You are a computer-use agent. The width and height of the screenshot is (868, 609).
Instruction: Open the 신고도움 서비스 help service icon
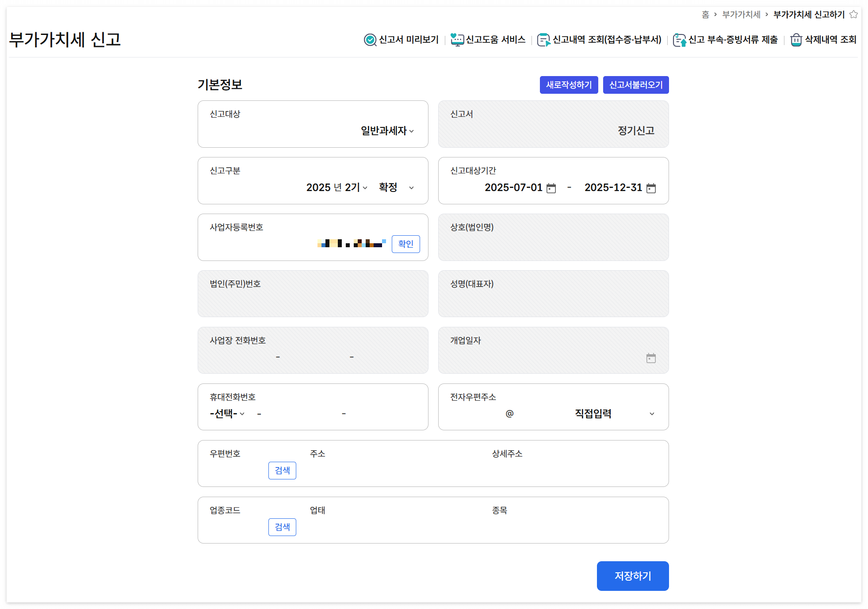coord(456,40)
